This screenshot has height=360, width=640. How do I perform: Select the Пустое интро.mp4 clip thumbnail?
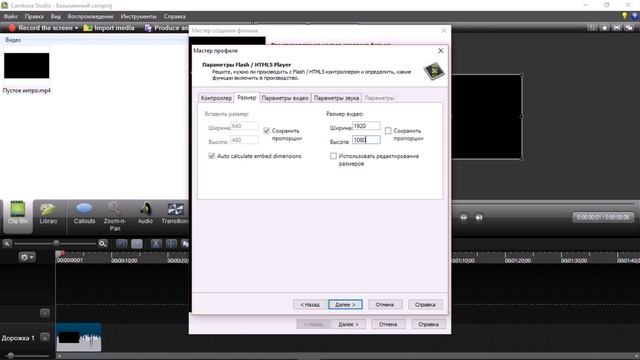[27, 65]
